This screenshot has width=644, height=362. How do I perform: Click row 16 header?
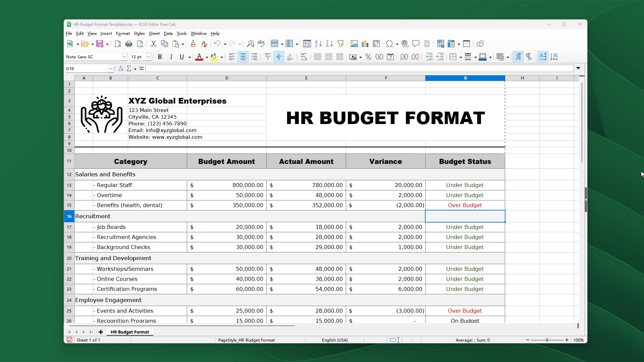tap(69, 217)
